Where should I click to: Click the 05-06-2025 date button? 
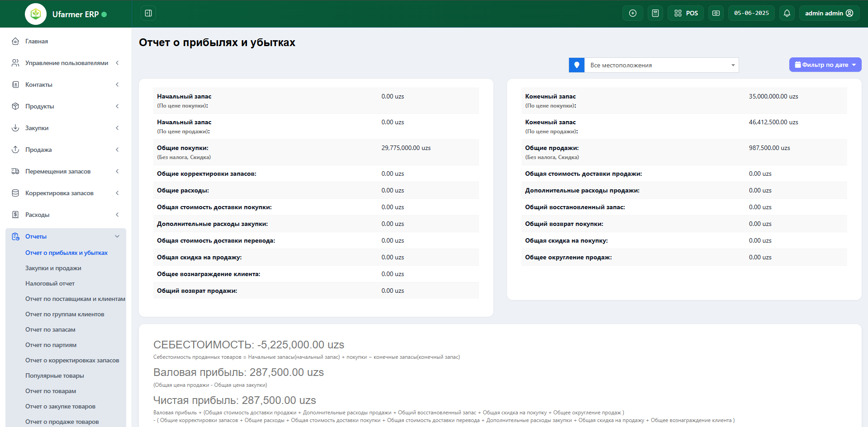751,13
